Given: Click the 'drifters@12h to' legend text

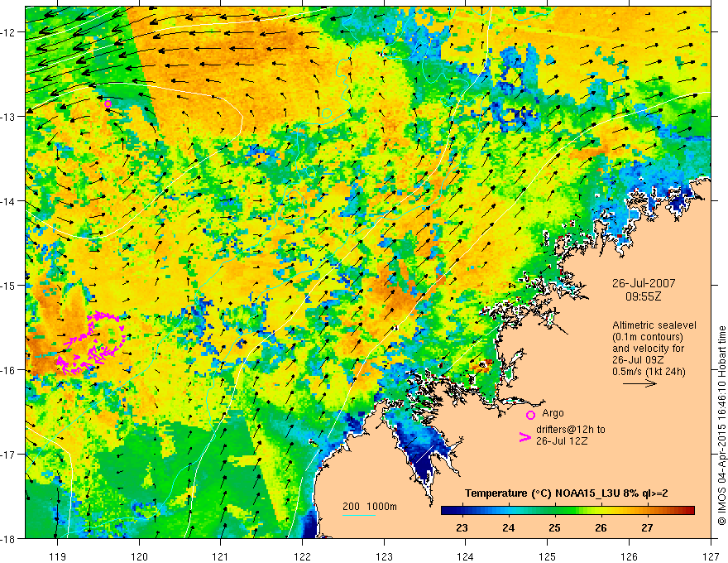Looking at the screenshot, I should (571, 430).
